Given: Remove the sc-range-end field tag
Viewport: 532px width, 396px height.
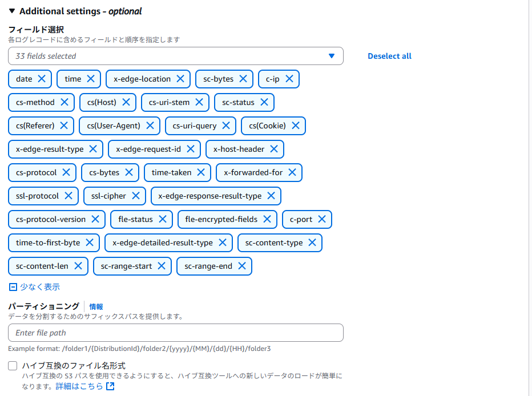Looking at the screenshot, I should pyautogui.click(x=242, y=266).
